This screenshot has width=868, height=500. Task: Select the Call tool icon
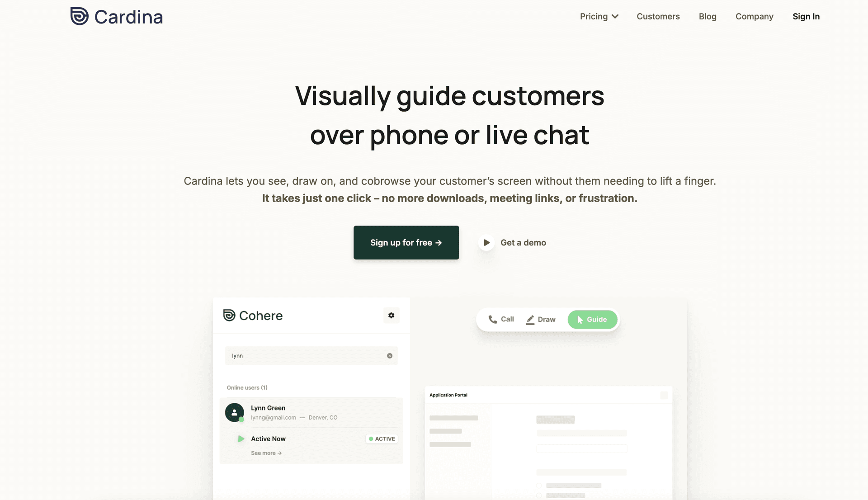coord(492,320)
